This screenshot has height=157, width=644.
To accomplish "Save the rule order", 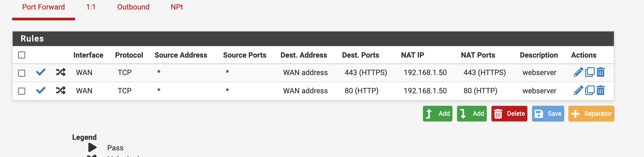I will pos(548,114).
